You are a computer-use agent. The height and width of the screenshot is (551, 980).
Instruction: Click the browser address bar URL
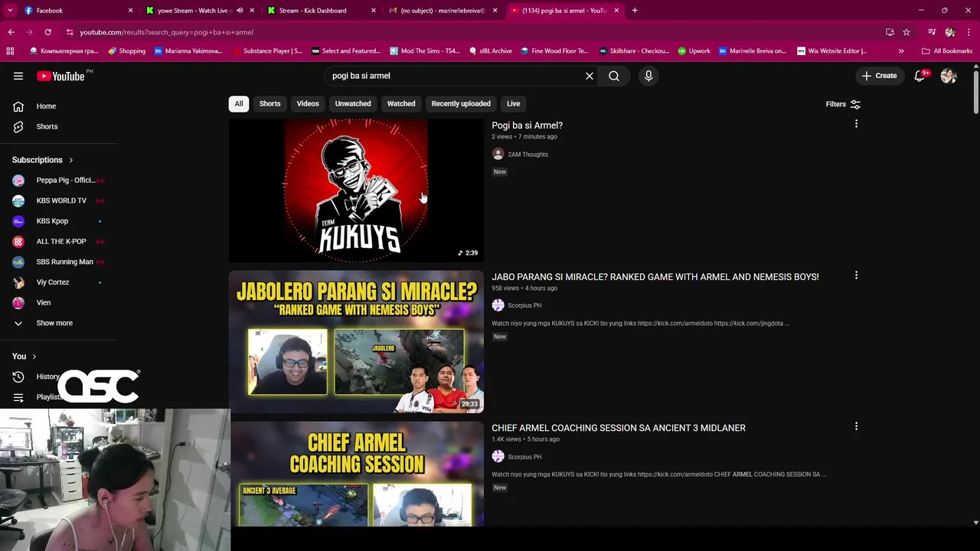[x=166, y=32]
